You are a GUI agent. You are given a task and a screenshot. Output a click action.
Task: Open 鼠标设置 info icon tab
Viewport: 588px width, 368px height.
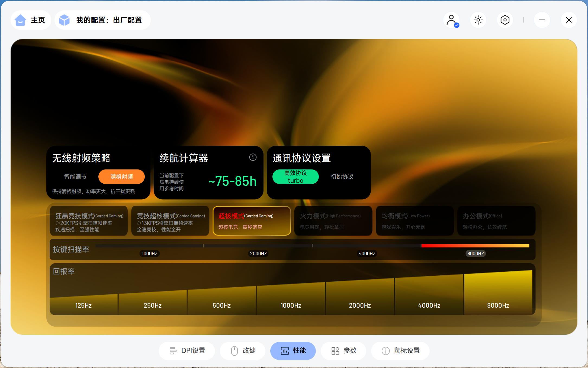pos(400,351)
